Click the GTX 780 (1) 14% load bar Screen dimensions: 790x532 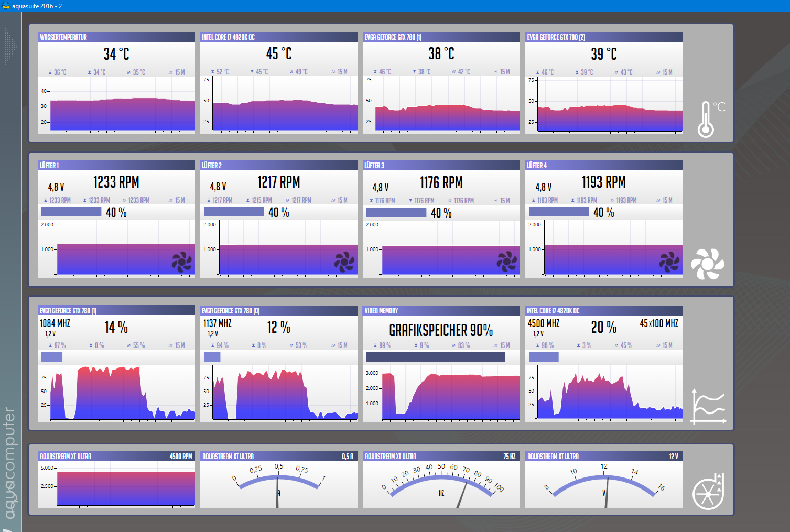(52, 357)
